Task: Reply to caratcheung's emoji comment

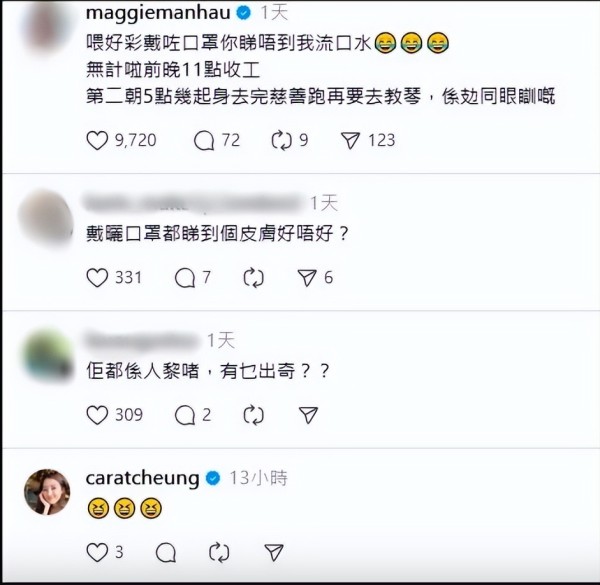Action: click(x=166, y=552)
